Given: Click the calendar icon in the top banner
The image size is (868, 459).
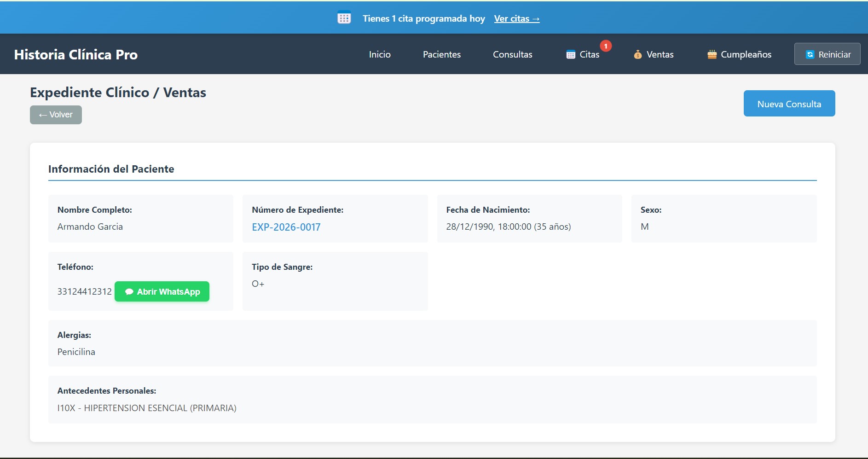Looking at the screenshot, I should 344,18.
